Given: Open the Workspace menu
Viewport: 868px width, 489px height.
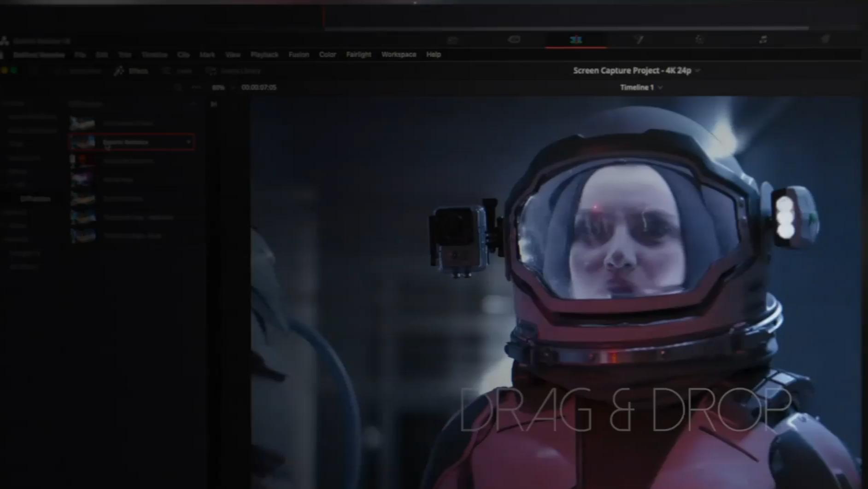Looking at the screenshot, I should (x=399, y=54).
